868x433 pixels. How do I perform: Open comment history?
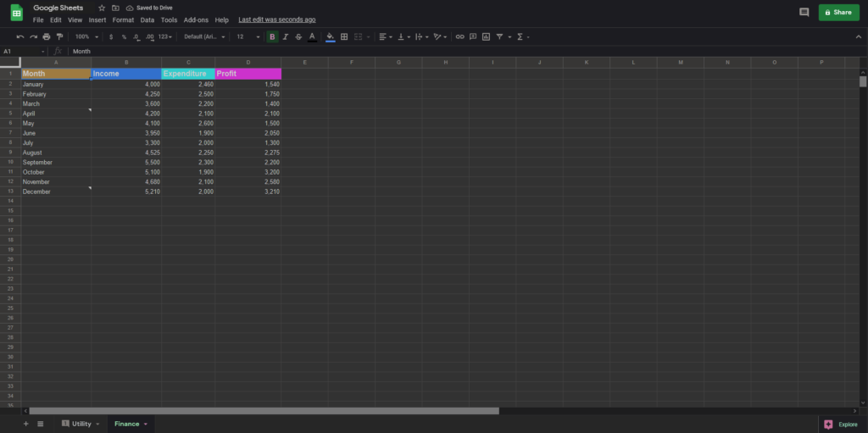coord(804,12)
